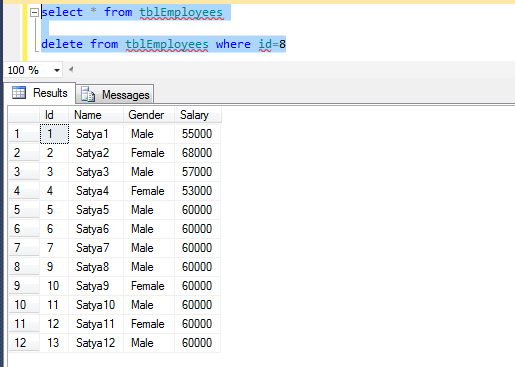This screenshot has width=515, height=367.
Task: Click Id value 10 in Satya9 row
Action: [54, 286]
